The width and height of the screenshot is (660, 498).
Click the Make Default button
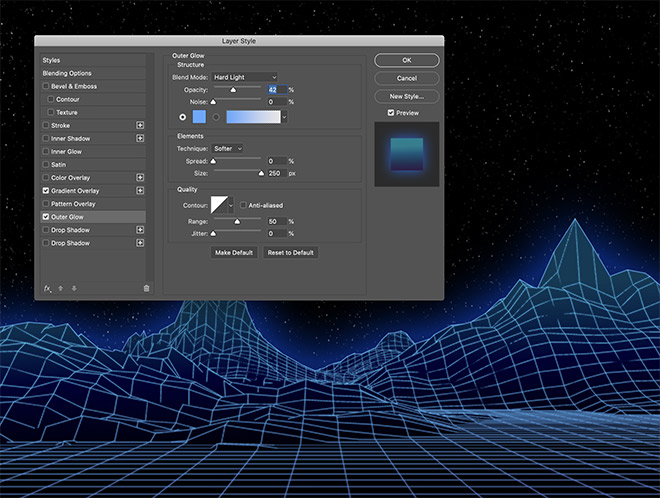233,253
